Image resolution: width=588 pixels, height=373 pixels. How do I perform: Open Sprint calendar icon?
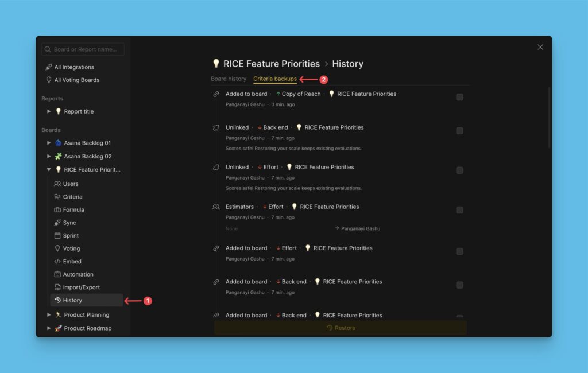pyautogui.click(x=57, y=236)
